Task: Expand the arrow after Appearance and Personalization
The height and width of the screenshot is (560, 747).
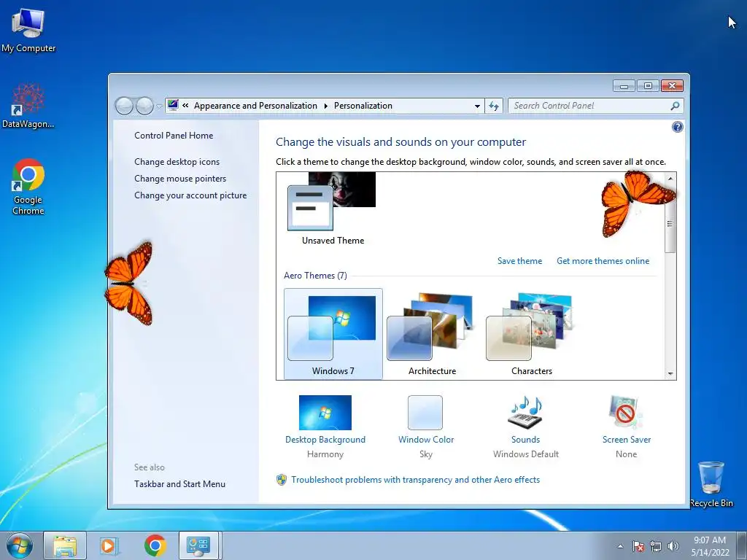Action: click(326, 106)
